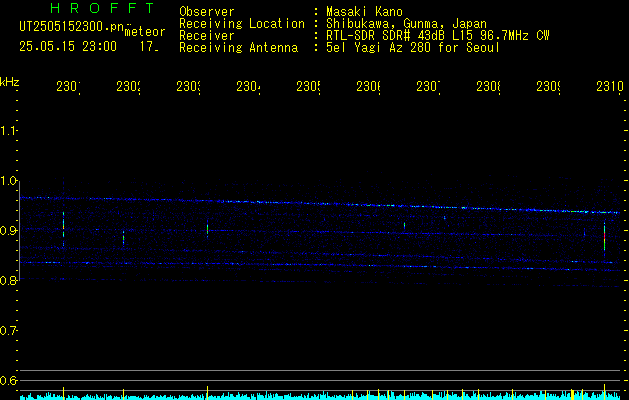
Task: Click the Observer label
Action: (207, 11)
